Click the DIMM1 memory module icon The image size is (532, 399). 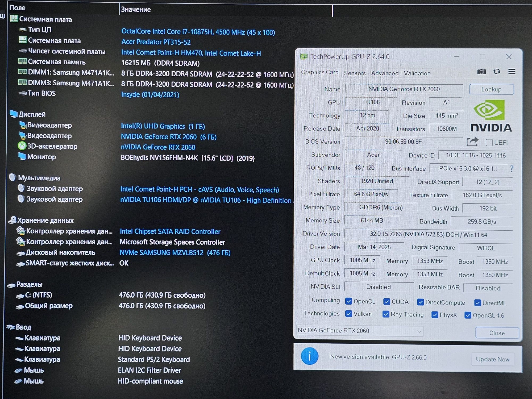click(22, 72)
